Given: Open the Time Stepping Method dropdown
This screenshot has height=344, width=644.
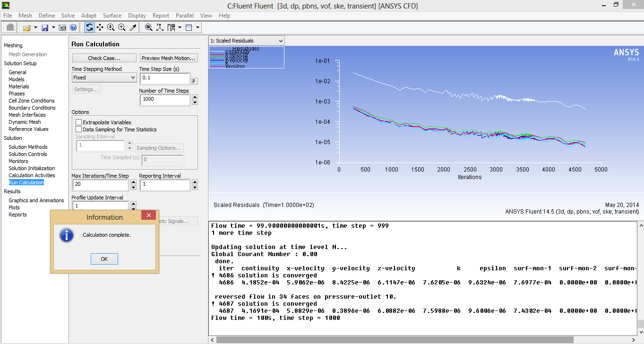Looking at the screenshot, I should [x=104, y=77].
